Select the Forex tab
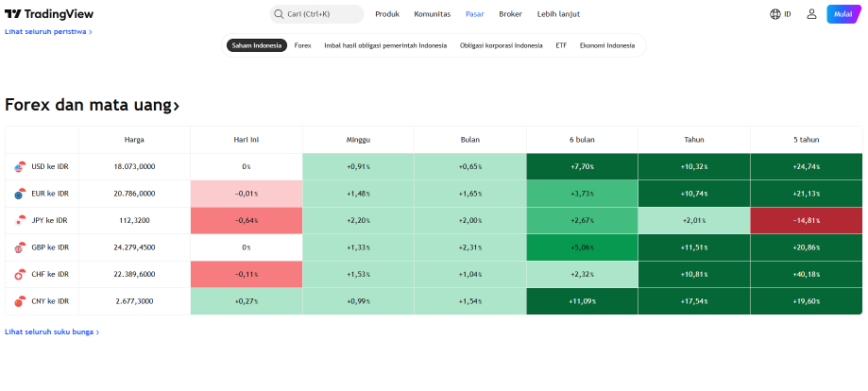 point(303,45)
